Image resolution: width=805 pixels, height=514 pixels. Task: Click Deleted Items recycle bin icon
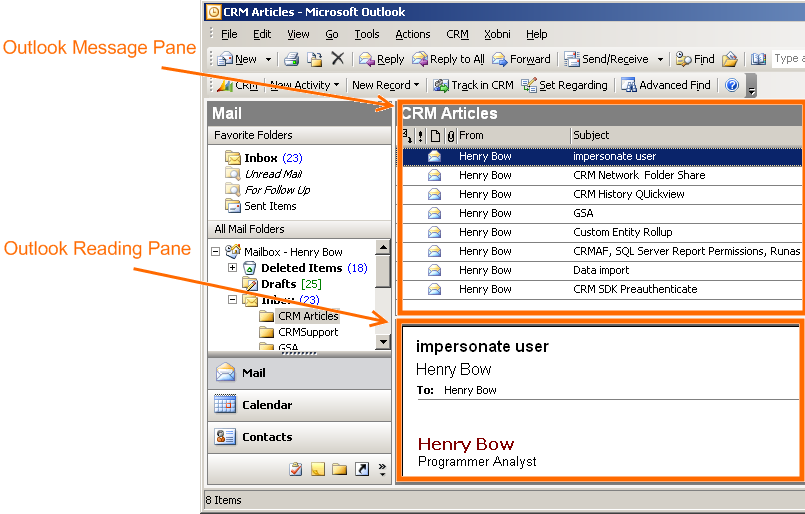pyautogui.click(x=250, y=268)
